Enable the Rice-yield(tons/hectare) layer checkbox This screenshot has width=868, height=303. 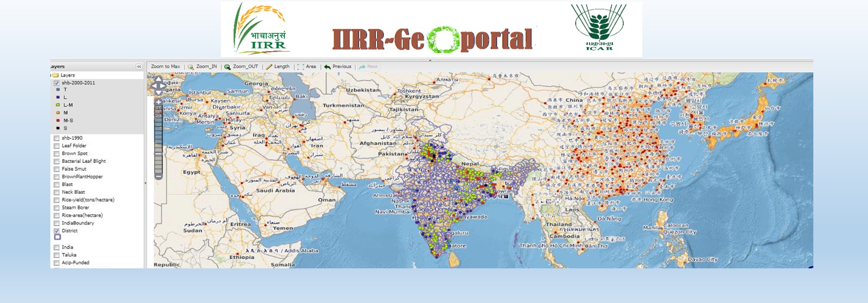[x=56, y=200]
